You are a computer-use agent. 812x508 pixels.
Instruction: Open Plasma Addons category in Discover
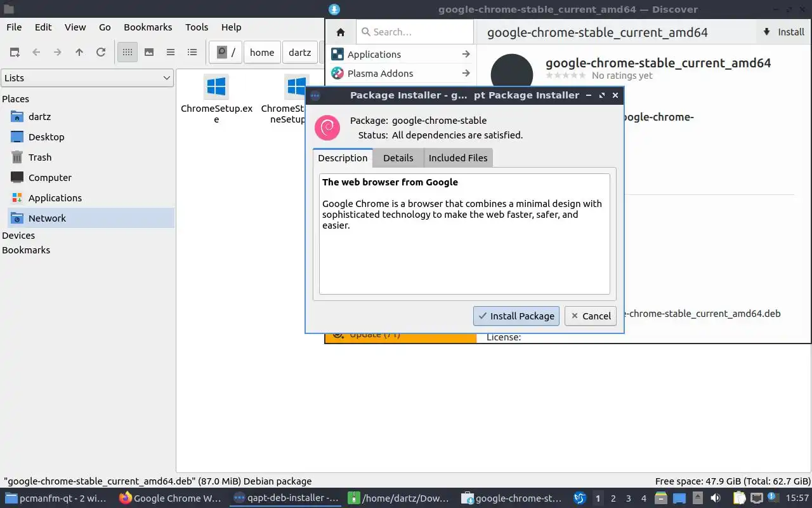[401, 73]
